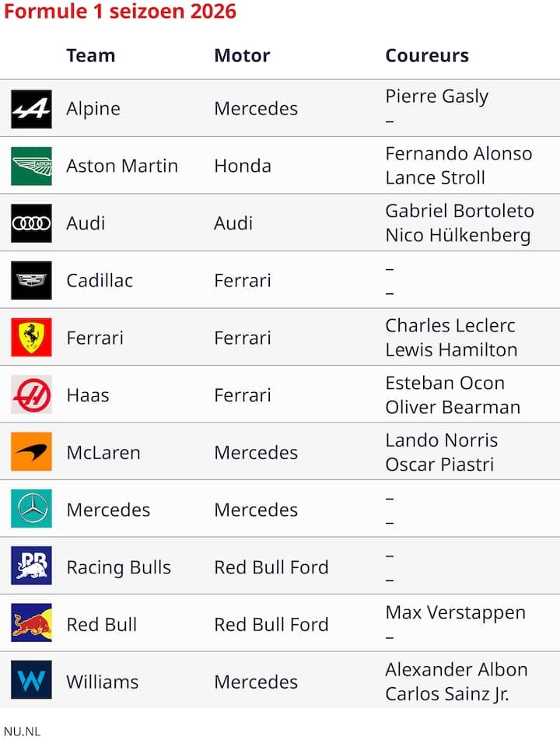
Task: Click the Honda motor cell
Action: (243, 167)
